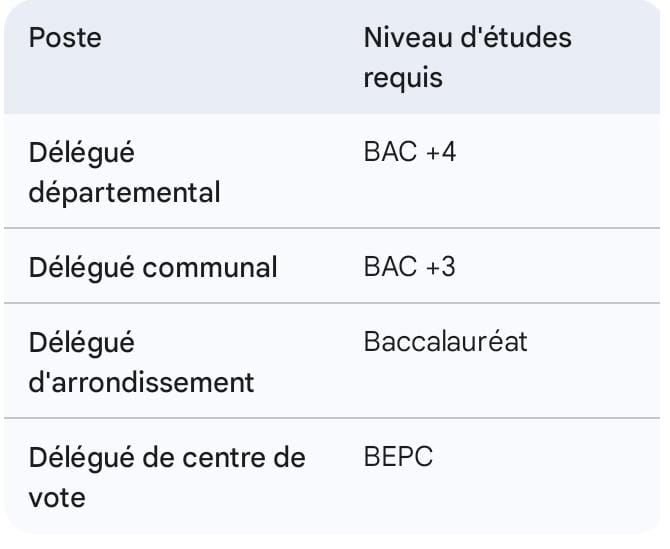Select the "BAC +3" cell
This screenshot has height=549, width=670.
(x=410, y=267)
